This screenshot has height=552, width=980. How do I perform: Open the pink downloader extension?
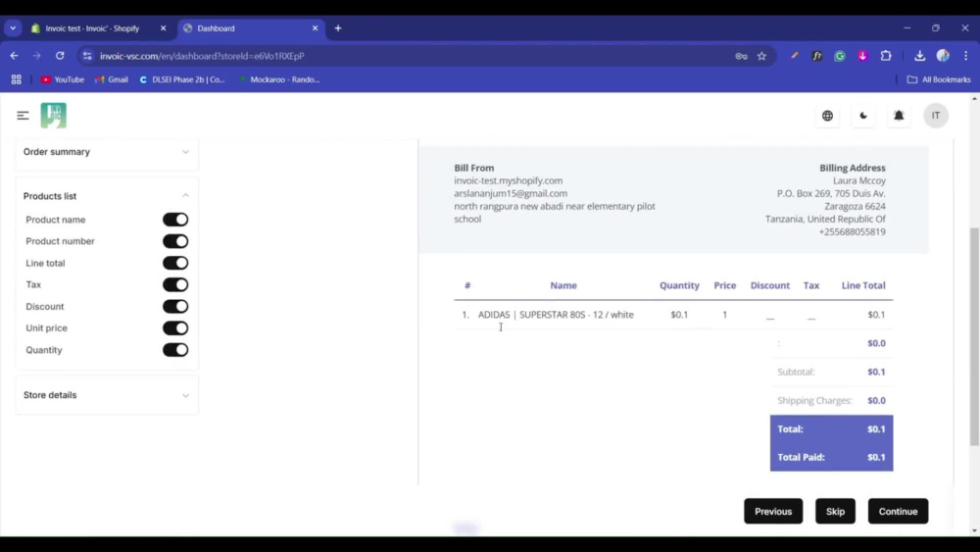point(862,56)
